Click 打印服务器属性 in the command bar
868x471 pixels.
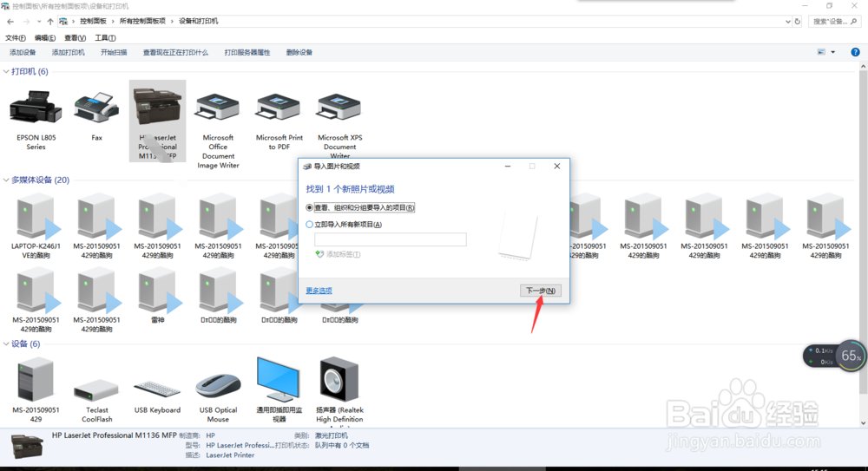tap(247, 53)
